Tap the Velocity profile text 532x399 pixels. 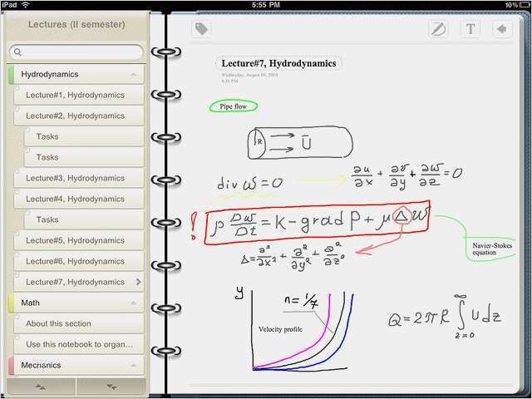point(280,329)
